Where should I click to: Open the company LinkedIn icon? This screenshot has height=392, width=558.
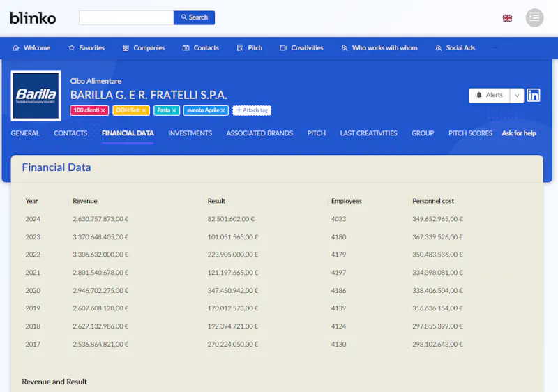click(533, 96)
